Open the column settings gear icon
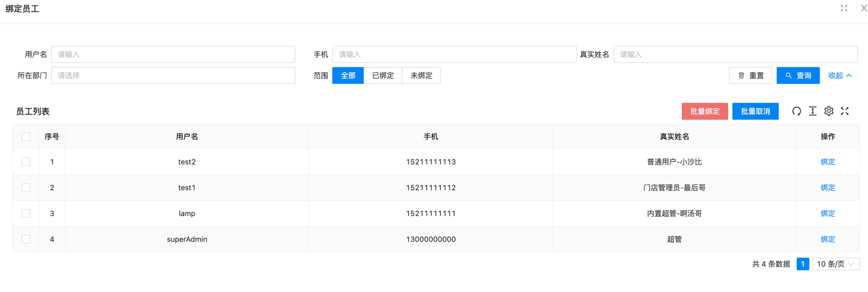 coord(828,111)
